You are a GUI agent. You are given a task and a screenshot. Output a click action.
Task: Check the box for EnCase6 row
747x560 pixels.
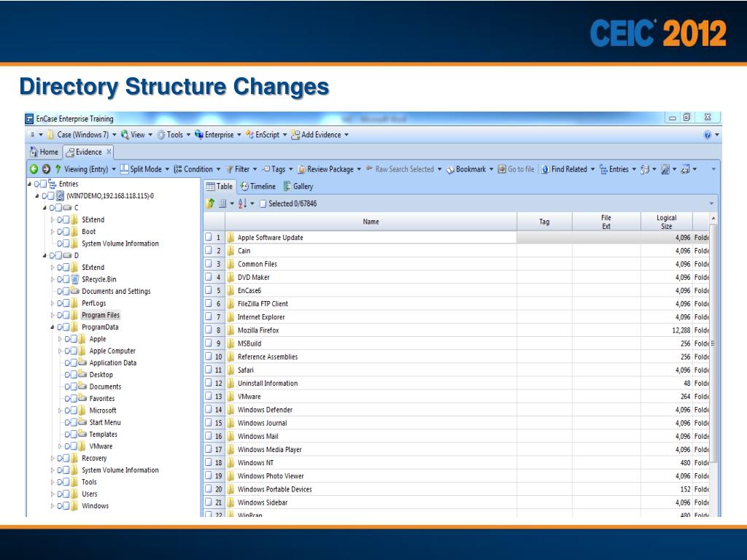coord(209,290)
